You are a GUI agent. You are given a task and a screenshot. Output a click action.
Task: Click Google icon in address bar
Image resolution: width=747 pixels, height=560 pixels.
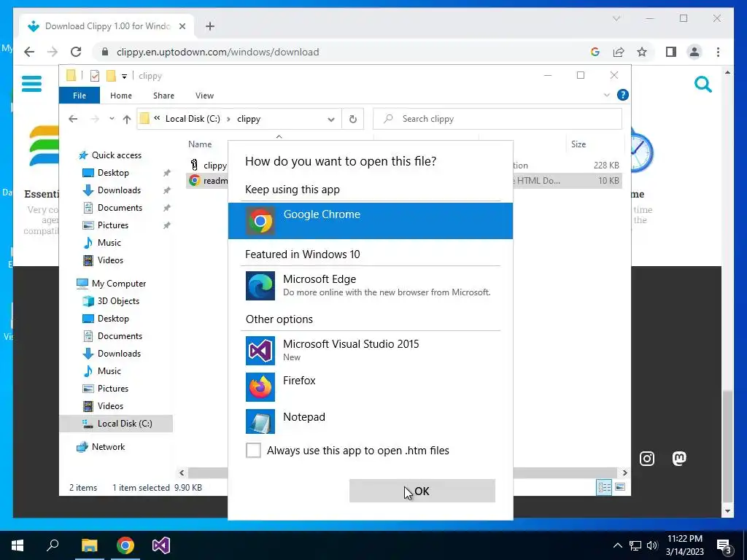595,52
